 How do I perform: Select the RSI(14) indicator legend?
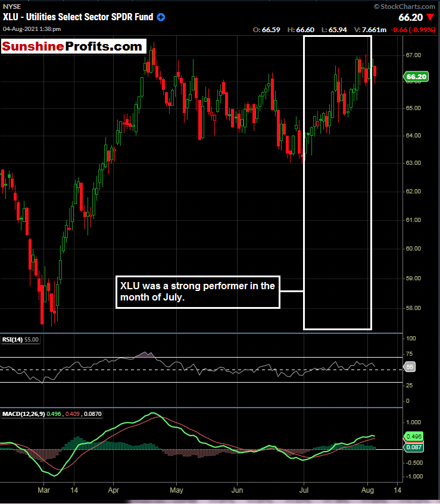tap(21, 339)
